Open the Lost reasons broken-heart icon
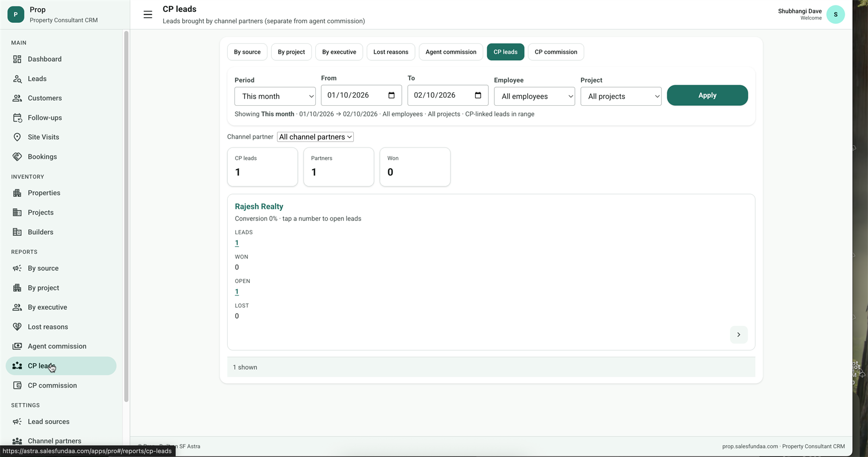The width and height of the screenshot is (868, 457). pyautogui.click(x=17, y=327)
